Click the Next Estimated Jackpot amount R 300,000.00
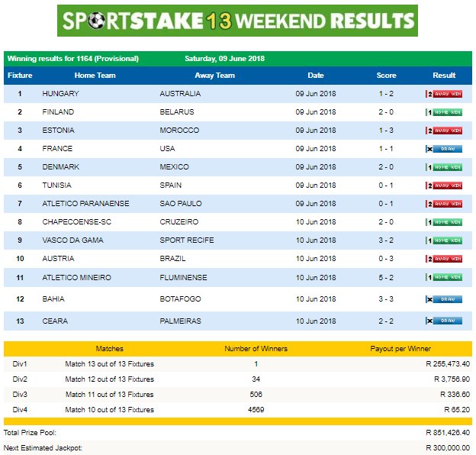This screenshot has height=455, width=476. tap(448, 447)
